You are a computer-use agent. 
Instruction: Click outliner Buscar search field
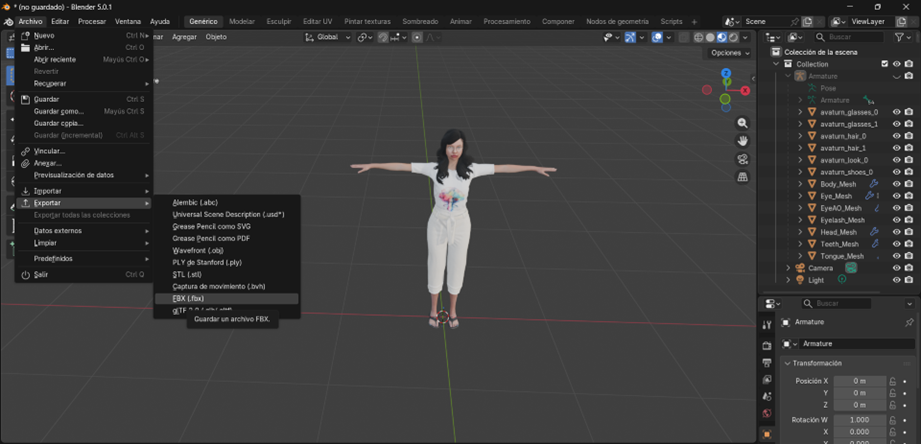[x=849, y=37]
